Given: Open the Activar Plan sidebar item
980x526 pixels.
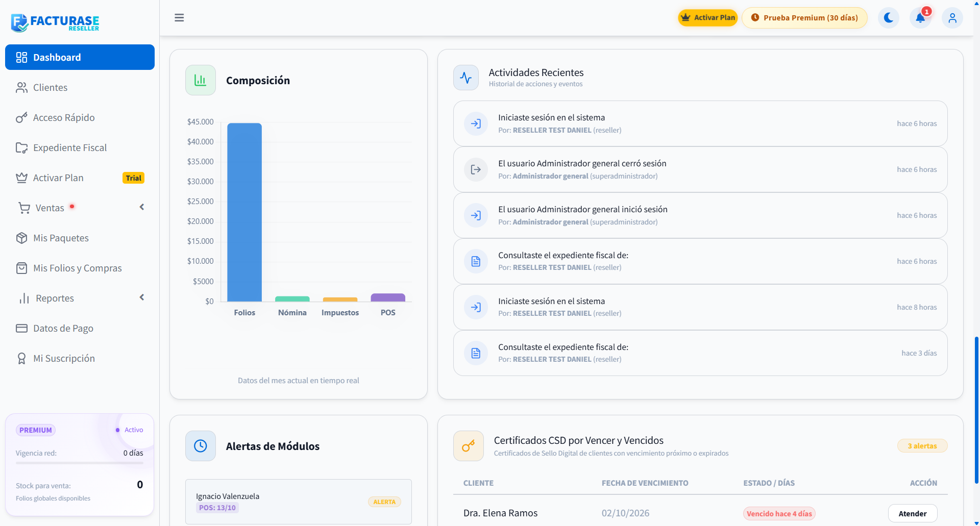Looking at the screenshot, I should pyautogui.click(x=80, y=178).
